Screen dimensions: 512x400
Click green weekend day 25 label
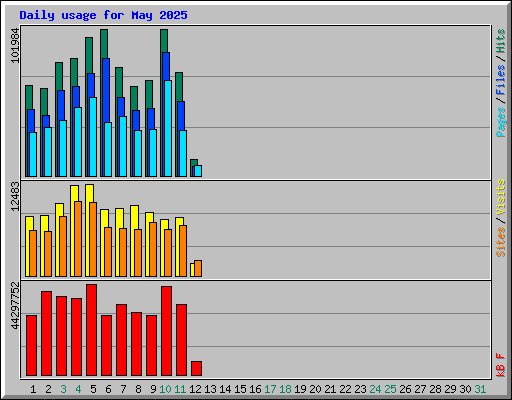pyautogui.click(x=390, y=389)
